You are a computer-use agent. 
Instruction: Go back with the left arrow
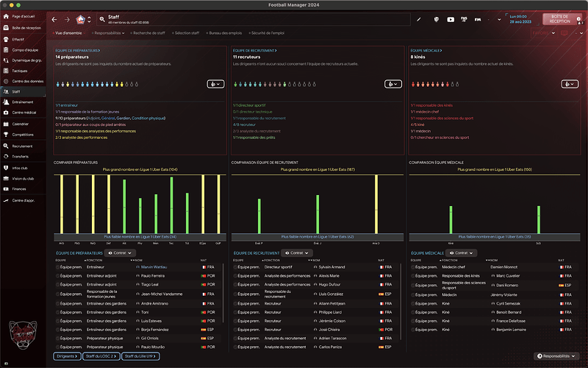click(54, 20)
